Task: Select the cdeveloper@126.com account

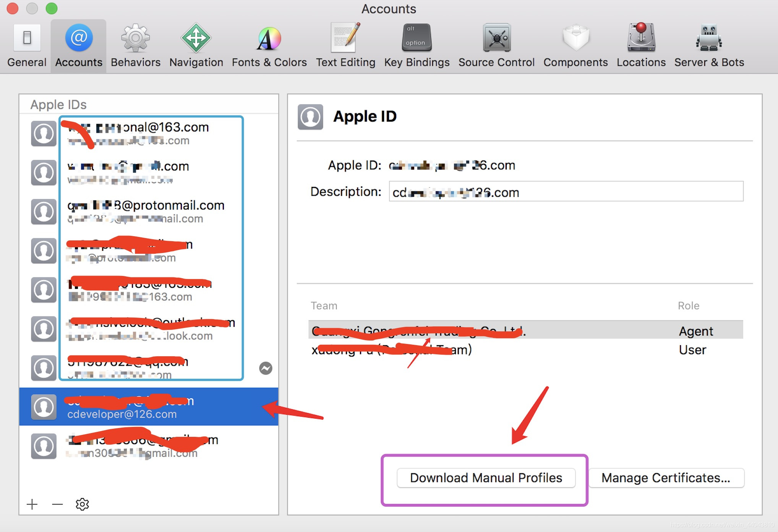Action: click(x=149, y=407)
